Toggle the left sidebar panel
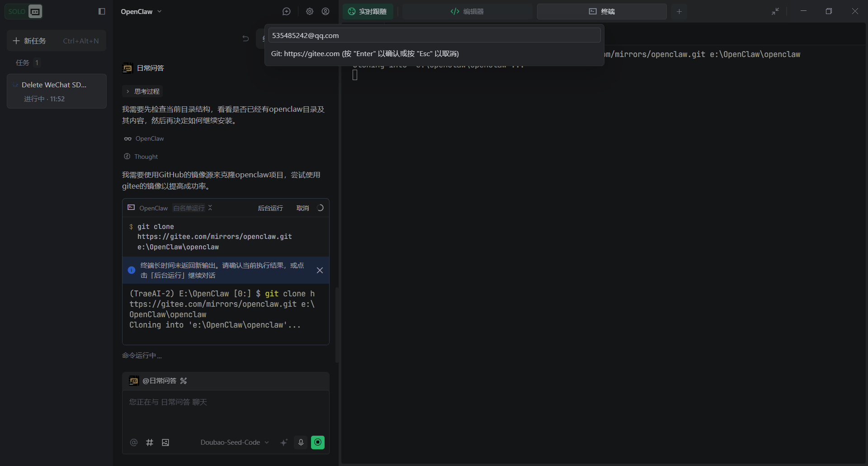This screenshot has width=868, height=466. coord(102,12)
